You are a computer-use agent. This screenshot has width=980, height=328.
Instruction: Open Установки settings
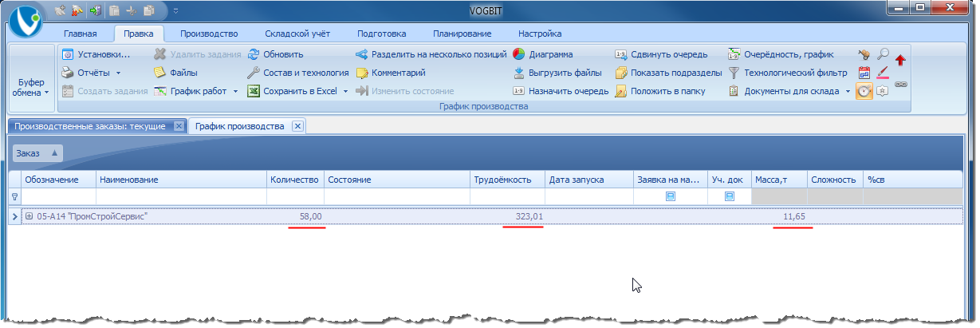point(96,54)
